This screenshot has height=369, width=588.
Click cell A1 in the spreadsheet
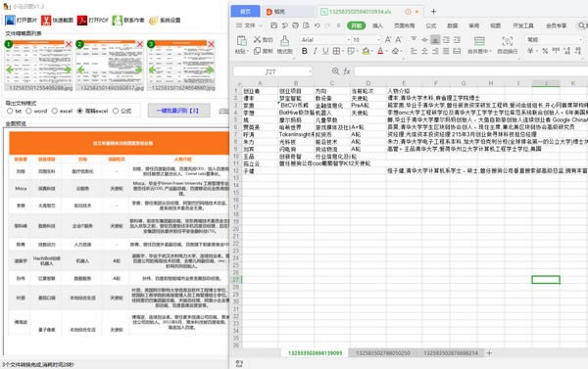tap(260, 91)
